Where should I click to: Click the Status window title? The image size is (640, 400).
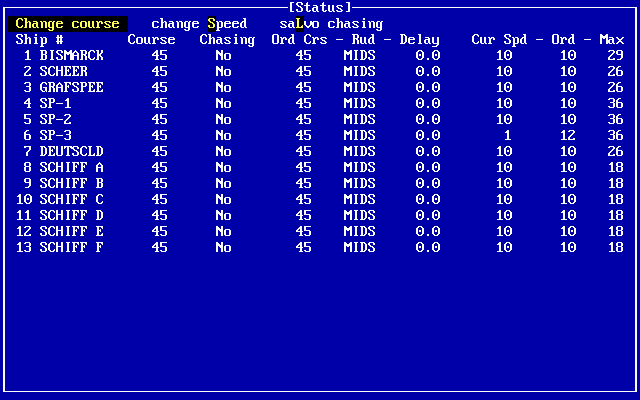[x=320, y=7]
